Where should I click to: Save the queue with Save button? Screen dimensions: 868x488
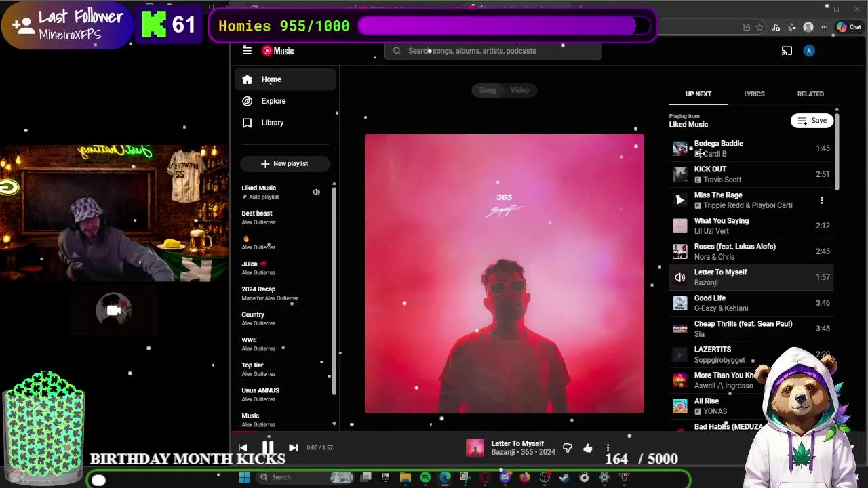pos(812,121)
